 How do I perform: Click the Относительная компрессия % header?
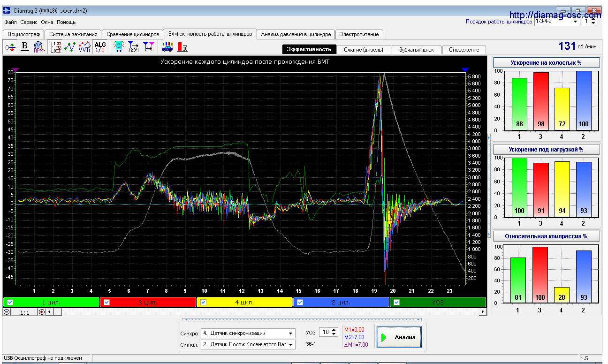pos(546,236)
